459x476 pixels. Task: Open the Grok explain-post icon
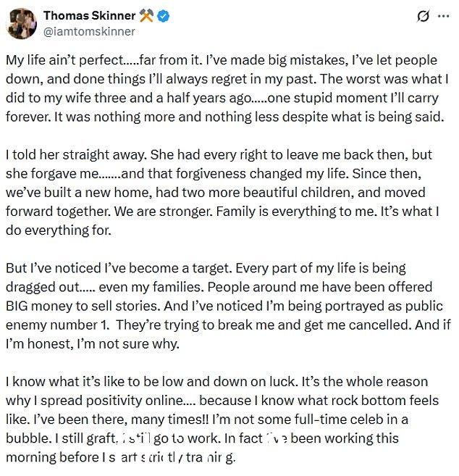click(423, 16)
